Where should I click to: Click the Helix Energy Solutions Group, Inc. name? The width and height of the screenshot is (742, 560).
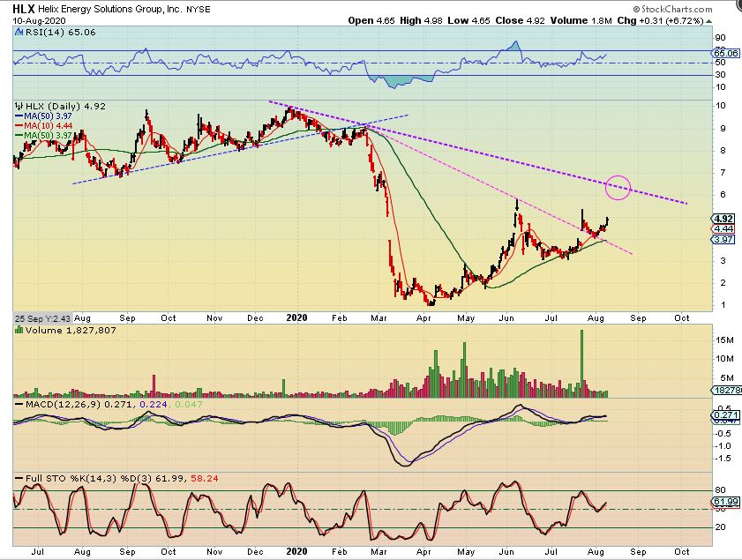point(109,9)
